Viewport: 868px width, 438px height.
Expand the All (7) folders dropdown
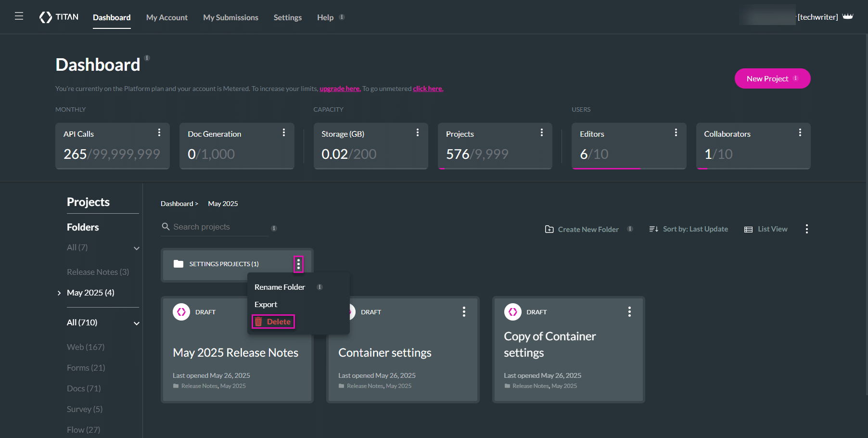coord(137,248)
